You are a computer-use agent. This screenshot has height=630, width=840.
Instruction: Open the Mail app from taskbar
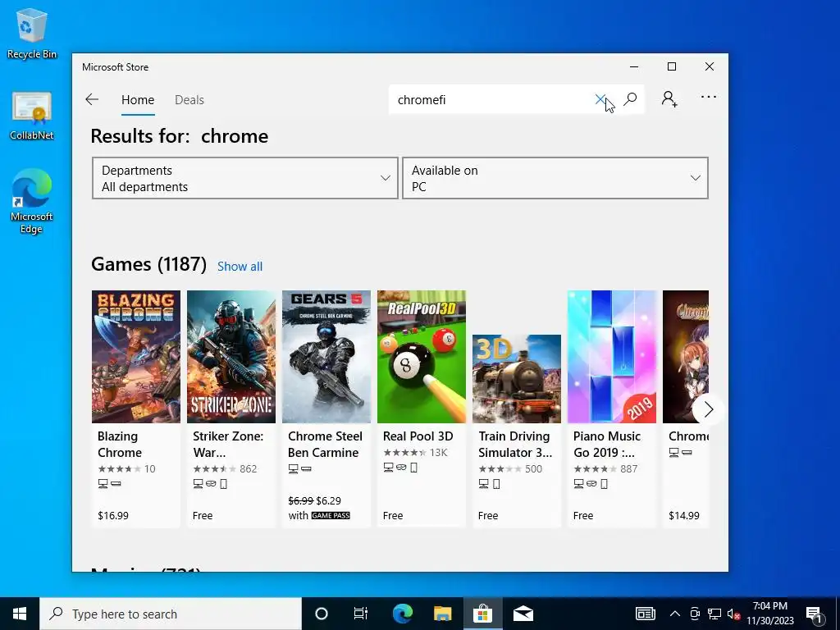click(x=523, y=614)
